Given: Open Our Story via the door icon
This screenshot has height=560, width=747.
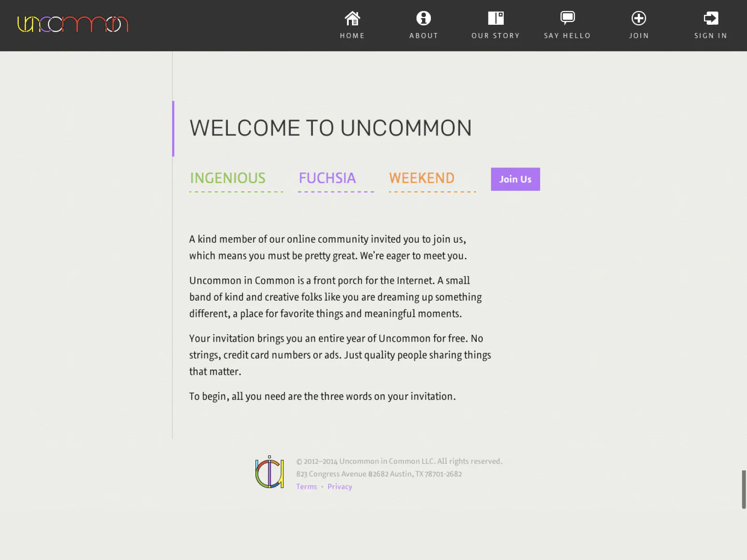Looking at the screenshot, I should click(x=496, y=18).
